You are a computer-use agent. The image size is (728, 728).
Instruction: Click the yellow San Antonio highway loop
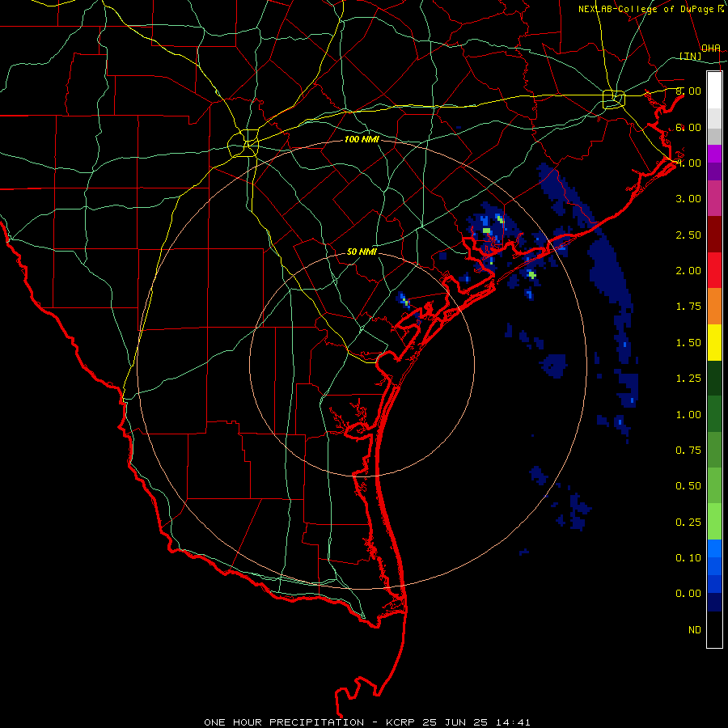point(243,143)
